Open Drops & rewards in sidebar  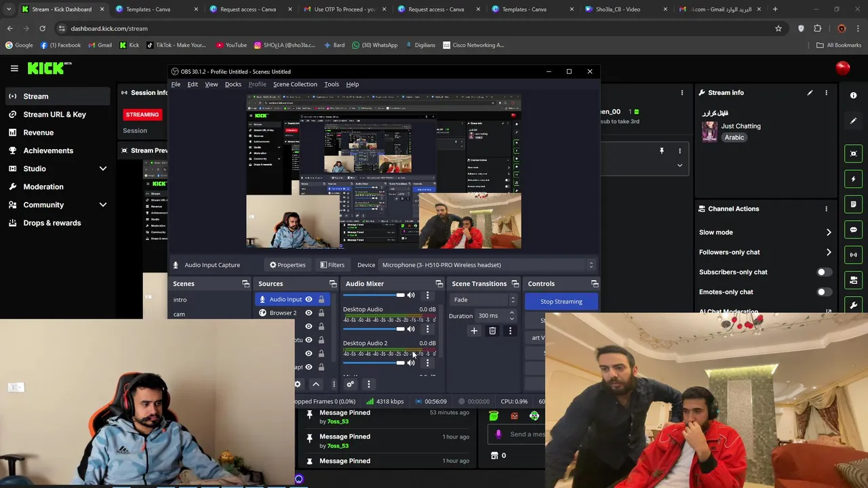point(52,223)
